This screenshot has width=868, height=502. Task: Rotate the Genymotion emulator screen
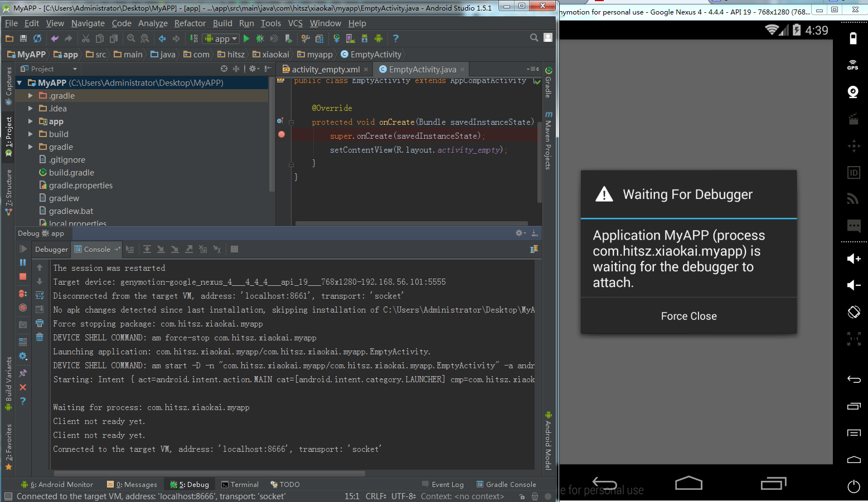[x=854, y=312]
